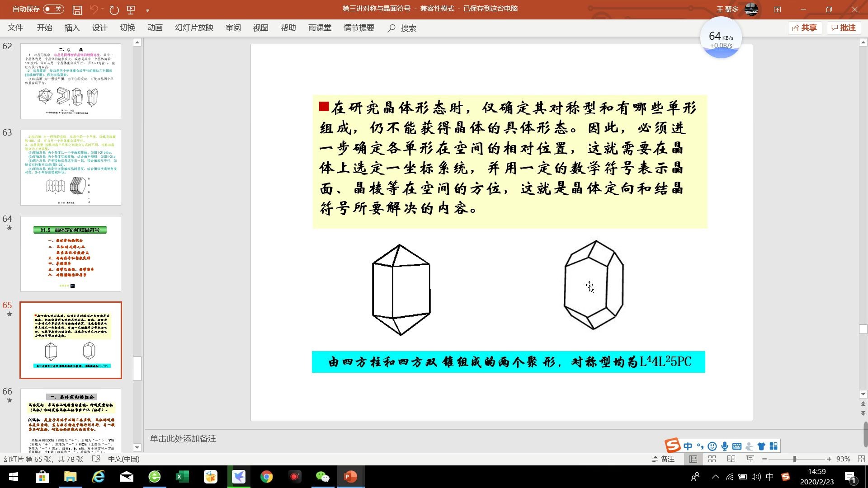Switch to the 开始 ribbon tab
The width and height of the screenshot is (868, 488).
(x=44, y=28)
